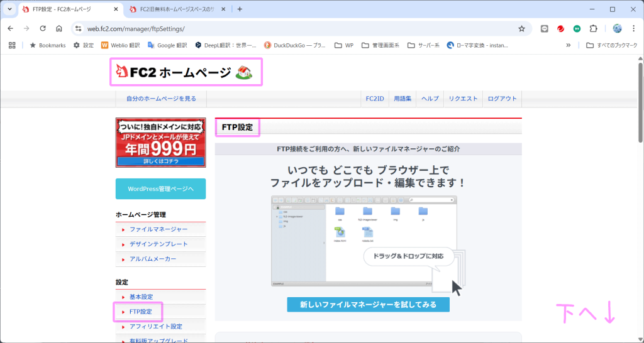
Task: Click ログアウト to log out
Action: tap(502, 99)
